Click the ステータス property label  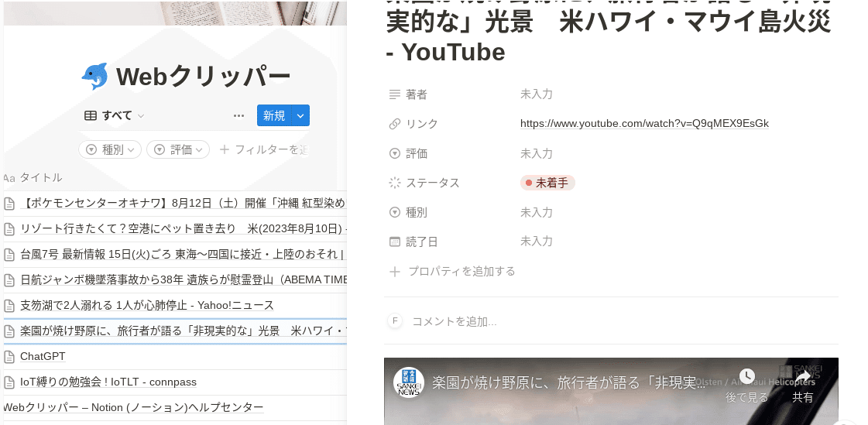pos(433,183)
